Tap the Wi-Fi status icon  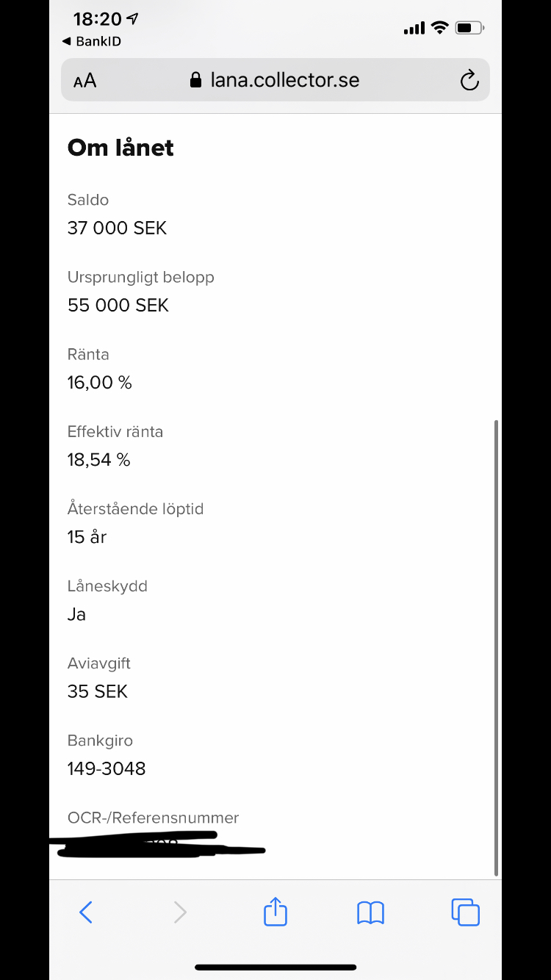click(x=439, y=28)
